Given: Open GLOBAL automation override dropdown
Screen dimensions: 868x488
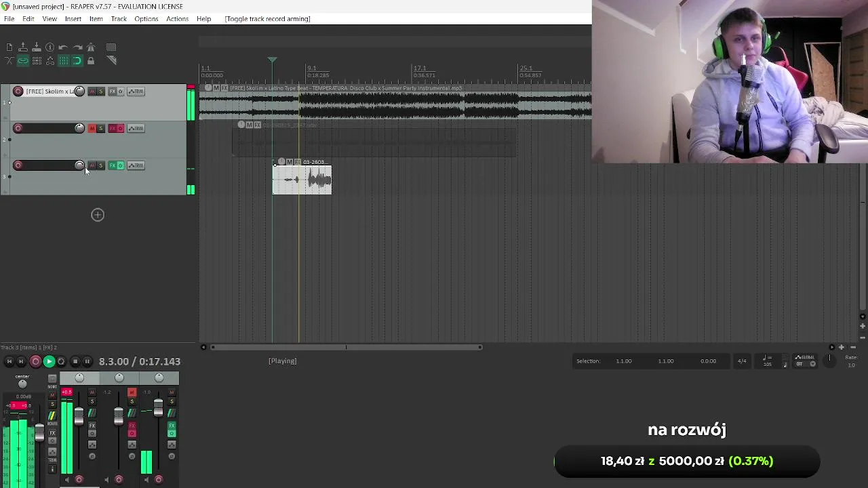Looking at the screenshot, I should pos(805,361).
